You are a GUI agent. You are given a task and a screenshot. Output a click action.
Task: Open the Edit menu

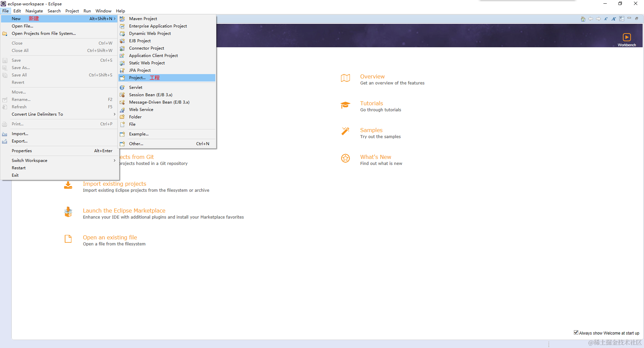(x=17, y=11)
